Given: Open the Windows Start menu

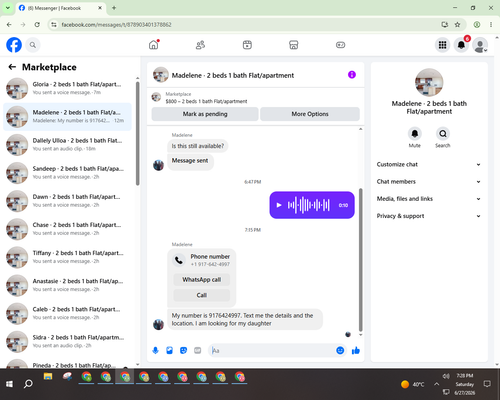Looking at the screenshot, I should coord(9,384).
